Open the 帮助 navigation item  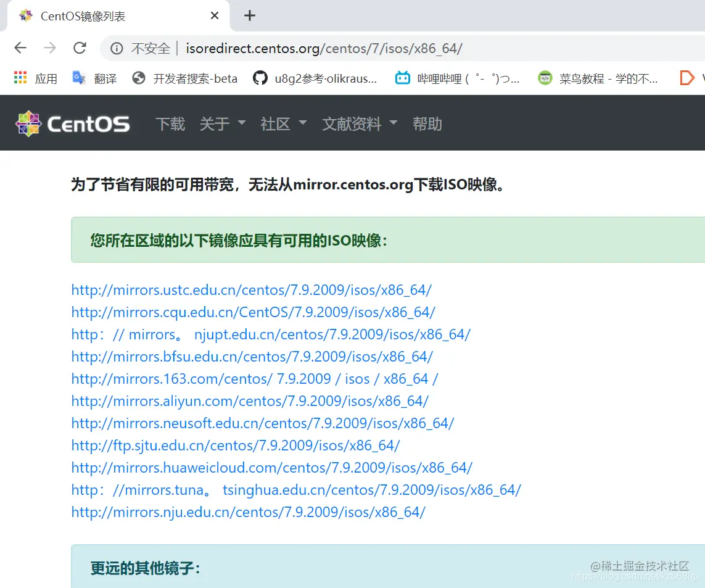[x=427, y=124]
